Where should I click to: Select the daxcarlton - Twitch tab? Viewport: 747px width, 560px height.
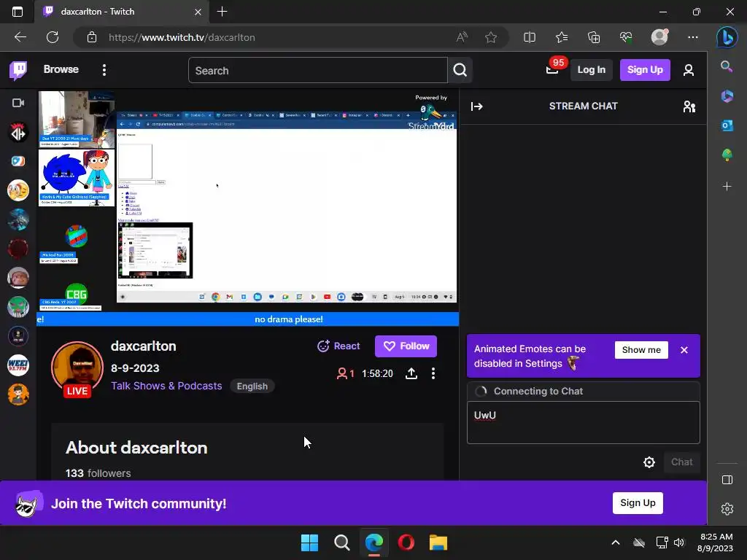122,12
